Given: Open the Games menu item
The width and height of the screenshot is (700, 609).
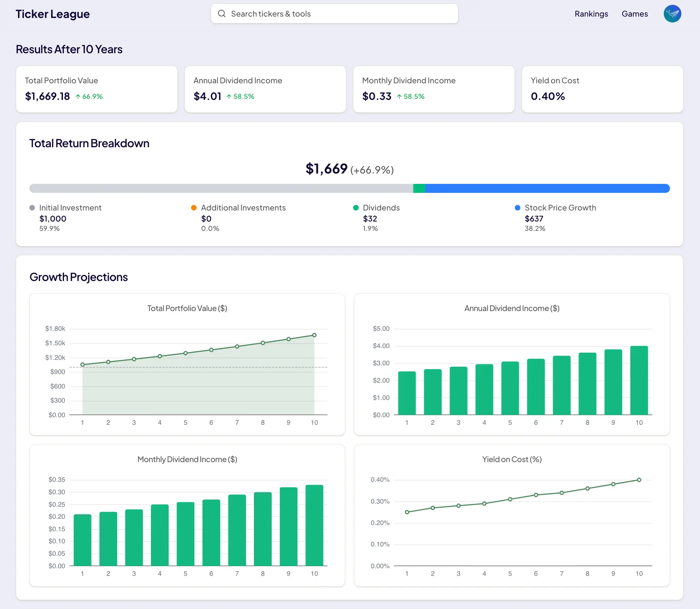Looking at the screenshot, I should 635,14.
